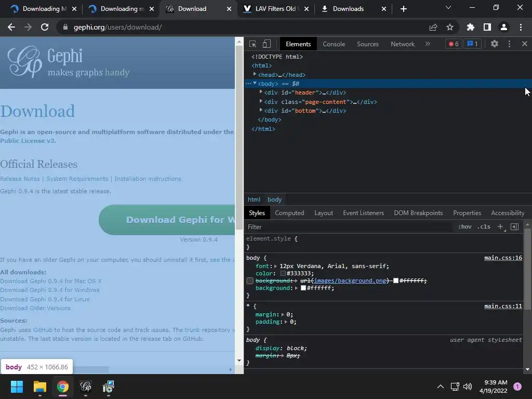Open images/background.png URL link
Screen dimensions: 532x399
350,281
